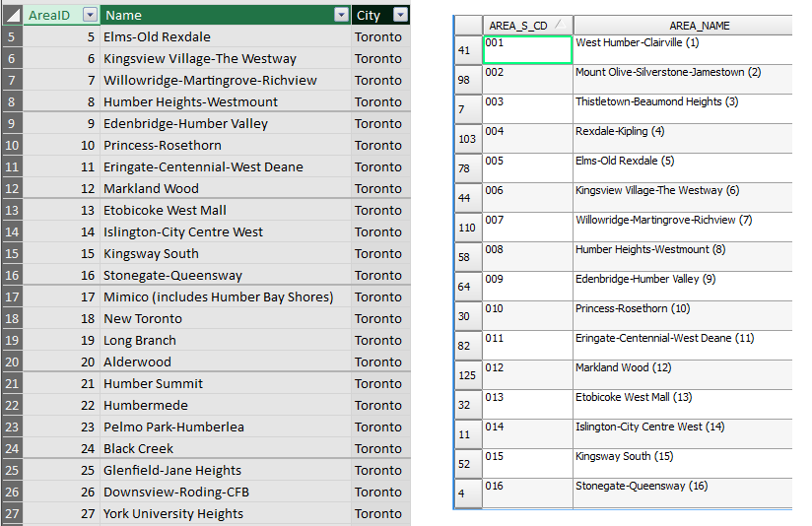Open the City column filter dropdown

coord(400,15)
